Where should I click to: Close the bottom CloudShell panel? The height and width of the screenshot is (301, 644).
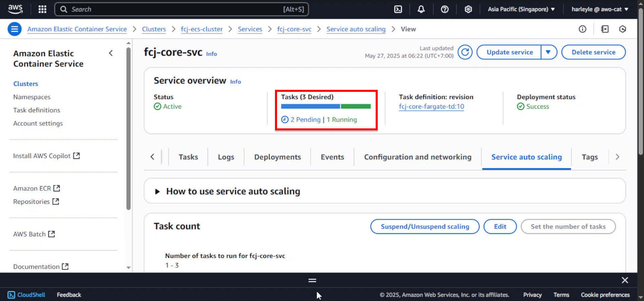point(625,280)
